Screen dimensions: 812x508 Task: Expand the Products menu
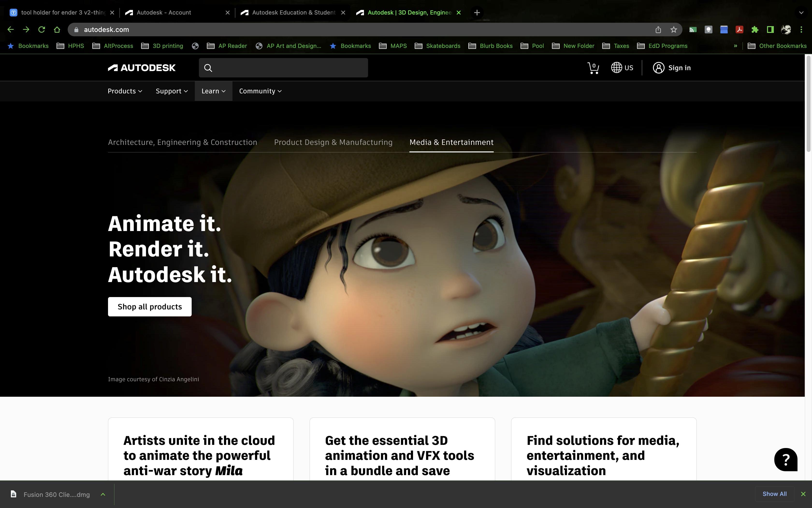click(x=125, y=91)
